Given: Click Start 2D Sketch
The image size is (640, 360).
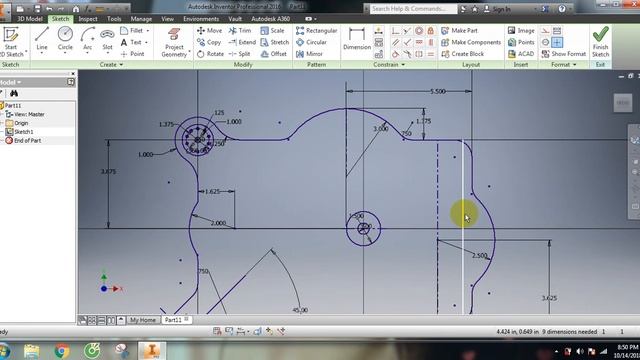Looking at the screenshot, I should coord(11,42).
